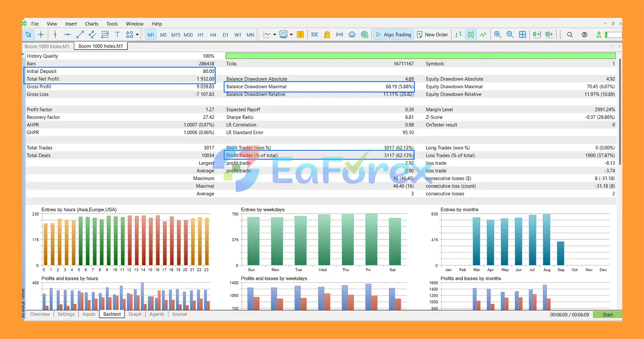Switch to candlestick chart display
Image resolution: width=644 pixels, height=339 pixels.
tap(471, 34)
